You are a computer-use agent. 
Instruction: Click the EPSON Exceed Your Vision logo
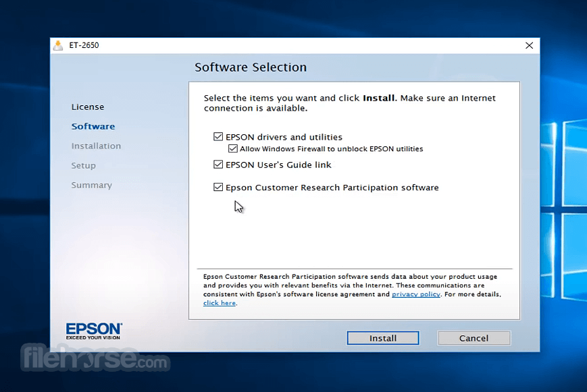(x=94, y=331)
